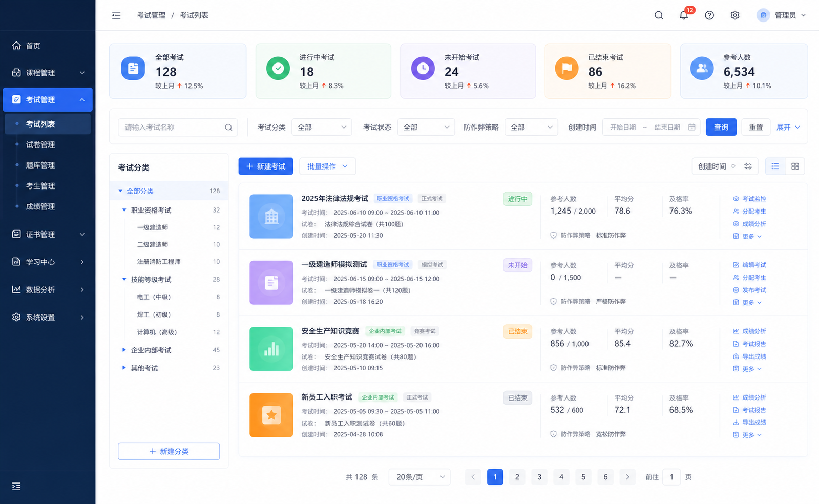Switch to list view layout
This screenshot has width=819, height=504.
click(775, 166)
